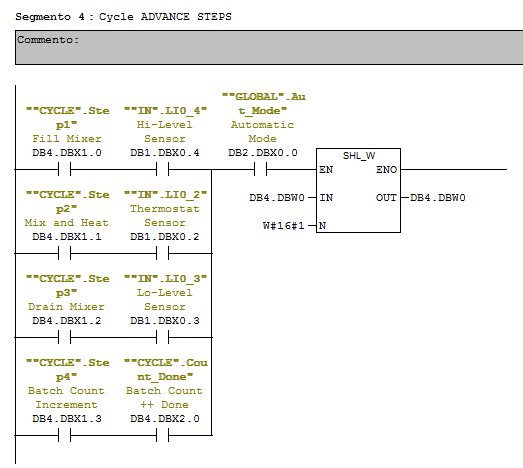523x468 pixels.
Task: Click the DB2.DBX0.0 address label
Action: (263, 152)
